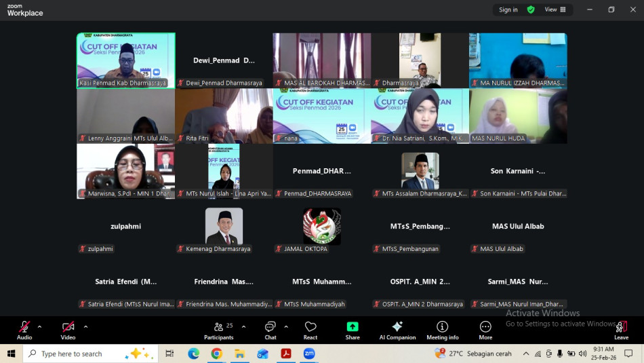Open Google Chrome from the taskbar

216,354
